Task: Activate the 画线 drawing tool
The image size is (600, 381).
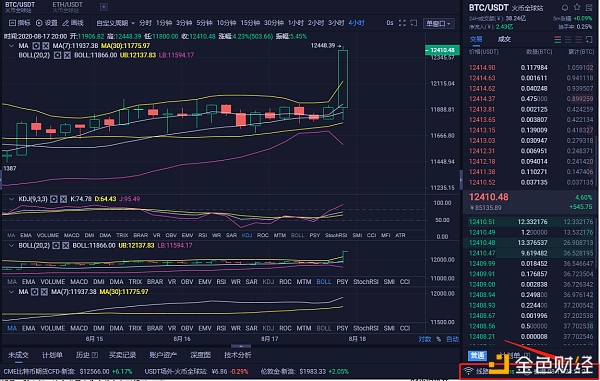Action: click(x=73, y=23)
